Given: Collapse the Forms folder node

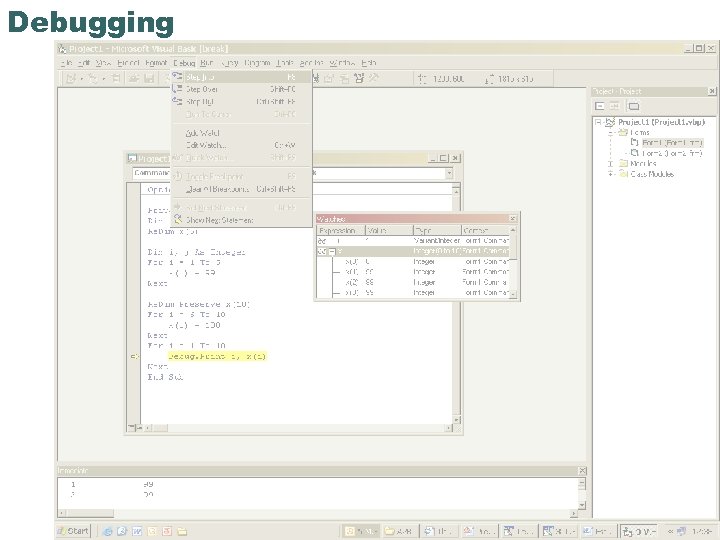Looking at the screenshot, I should [611, 133].
